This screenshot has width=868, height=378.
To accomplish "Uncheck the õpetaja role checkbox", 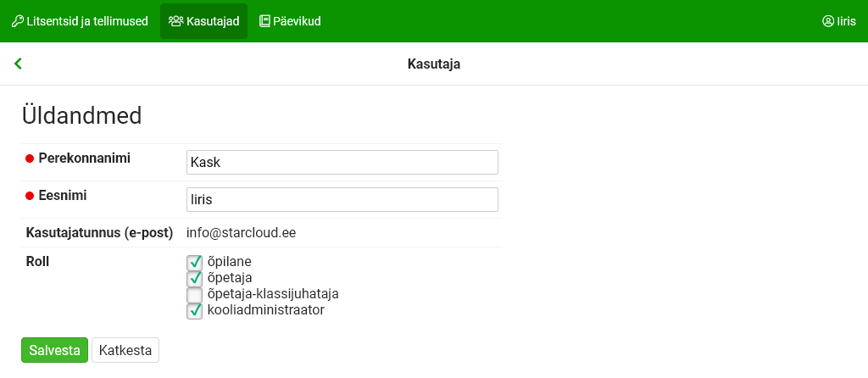I will (x=194, y=278).
